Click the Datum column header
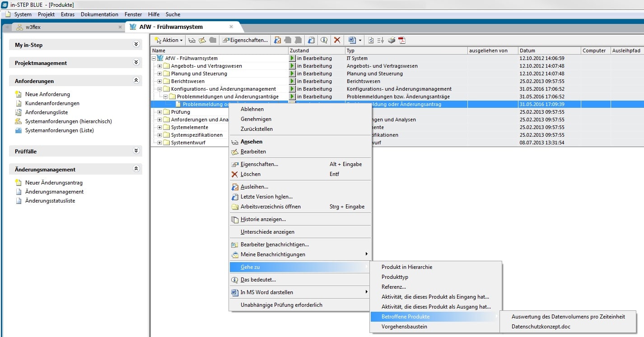 (527, 51)
